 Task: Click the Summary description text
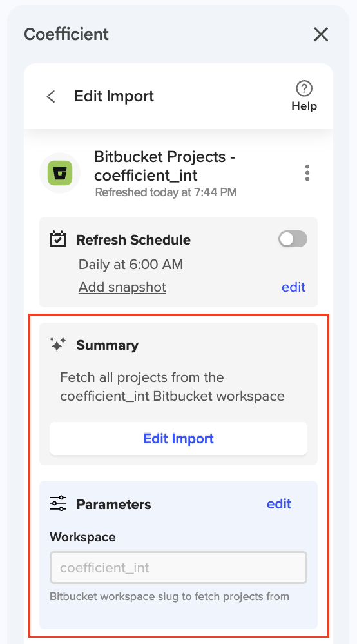(172, 387)
